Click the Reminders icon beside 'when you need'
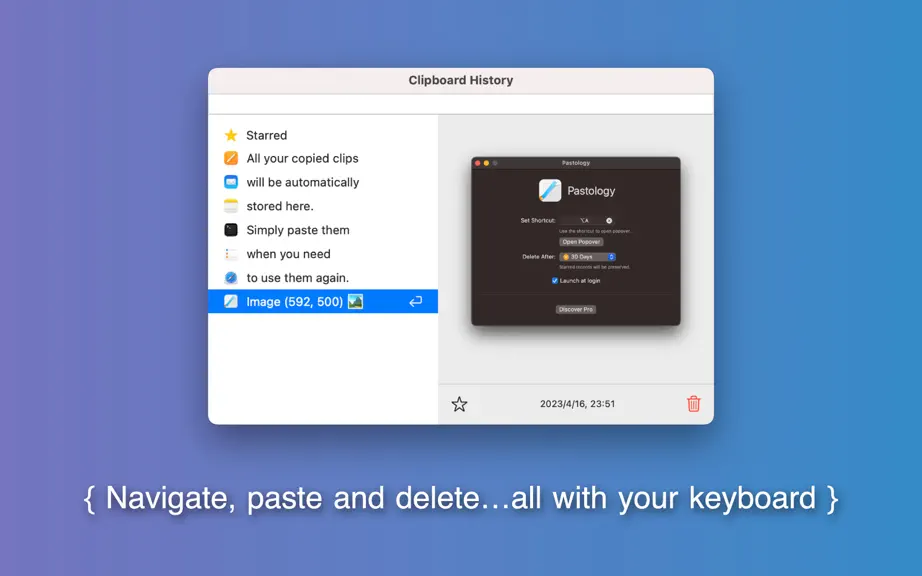Screen dimensions: 922x576 [x=231, y=254]
